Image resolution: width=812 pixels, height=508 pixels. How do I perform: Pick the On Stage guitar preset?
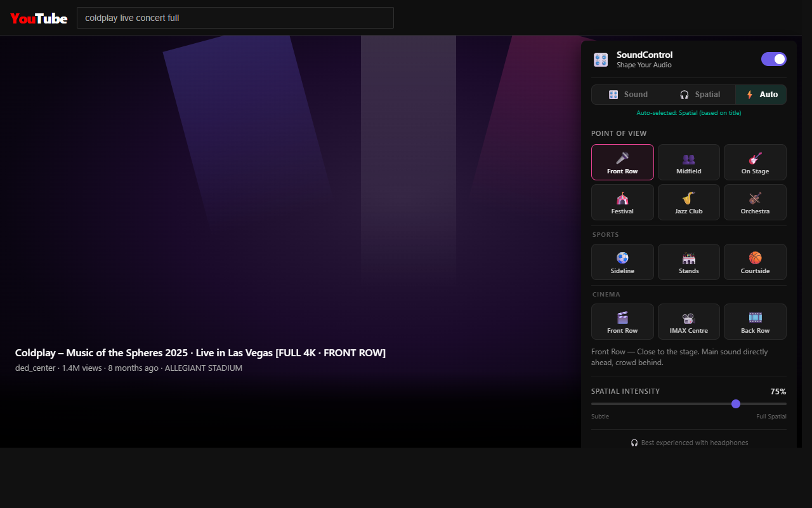coord(755,162)
